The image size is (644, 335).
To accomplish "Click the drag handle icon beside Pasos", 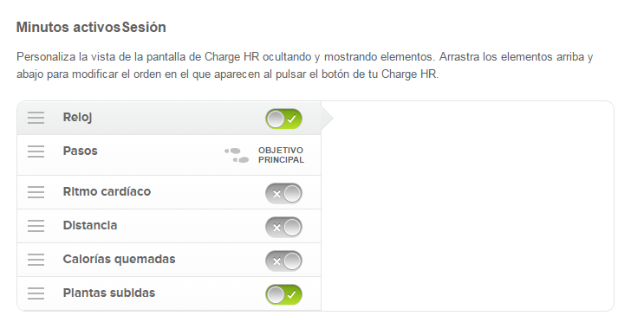I will (x=36, y=151).
